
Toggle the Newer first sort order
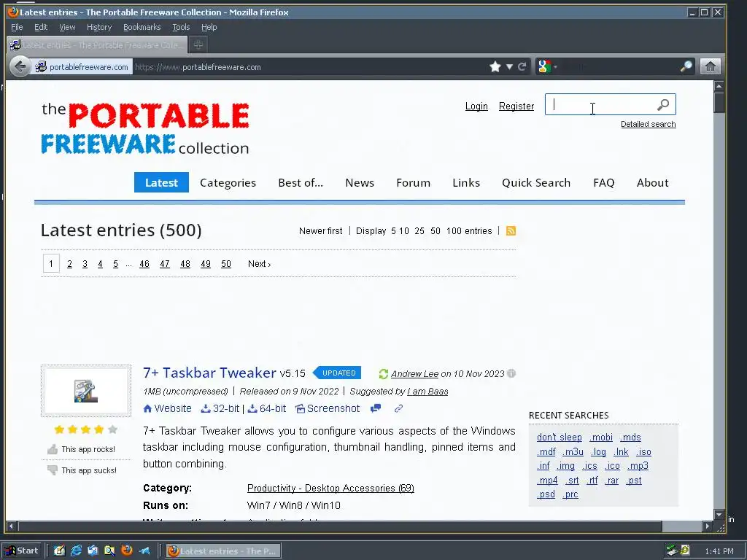point(321,231)
